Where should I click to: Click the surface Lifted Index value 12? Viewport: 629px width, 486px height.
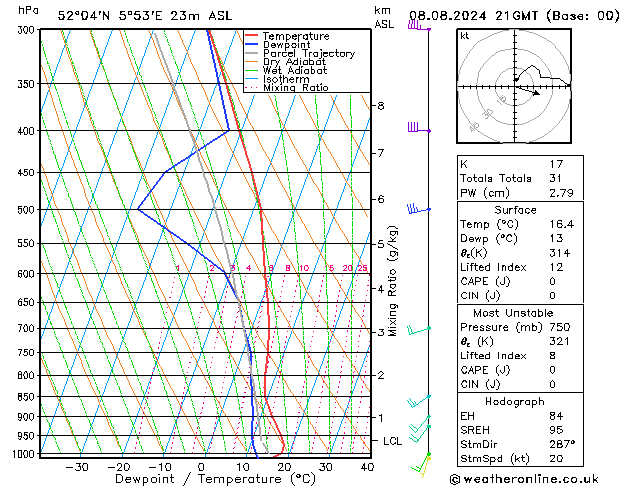[x=556, y=267]
